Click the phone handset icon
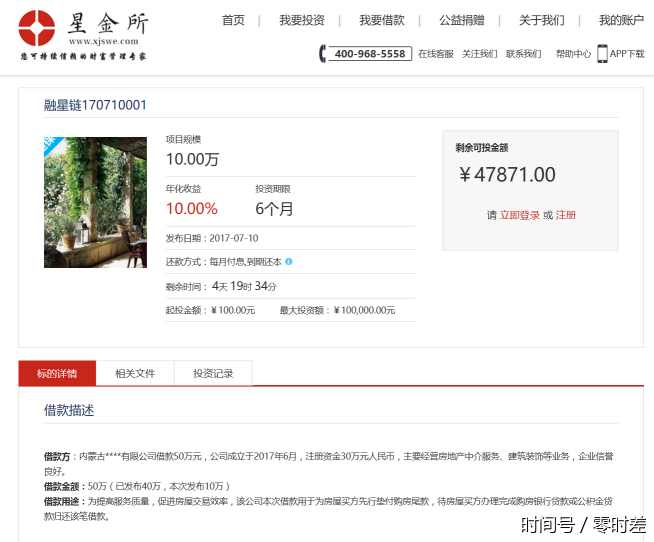654x542 pixels. (323, 54)
